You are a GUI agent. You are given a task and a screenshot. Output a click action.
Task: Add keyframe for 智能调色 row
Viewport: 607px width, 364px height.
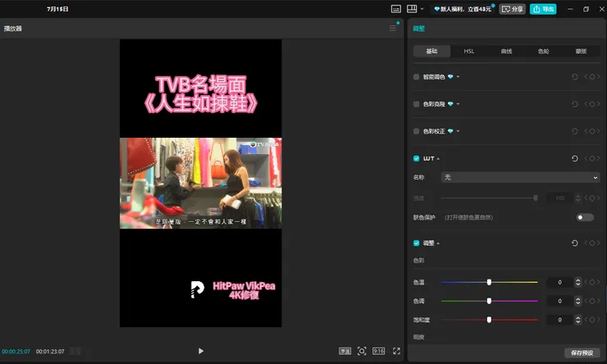point(592,77)
